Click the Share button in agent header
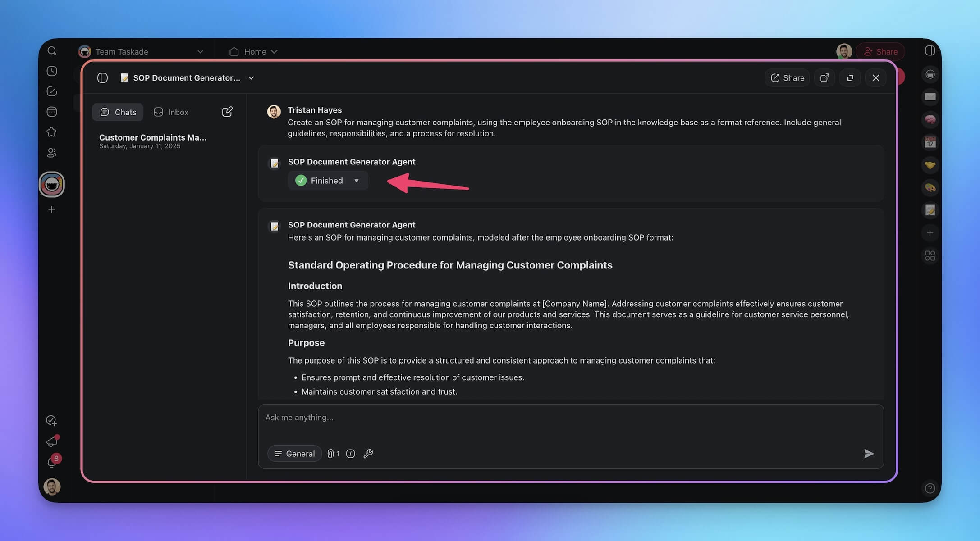The width and height of the screenshot is (980, 541). 787,78
